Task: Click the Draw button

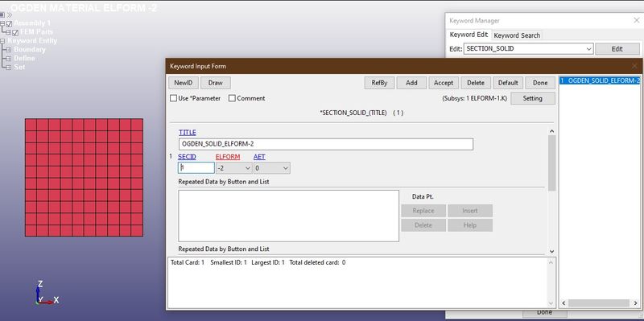Action: (x=215, y=83)
